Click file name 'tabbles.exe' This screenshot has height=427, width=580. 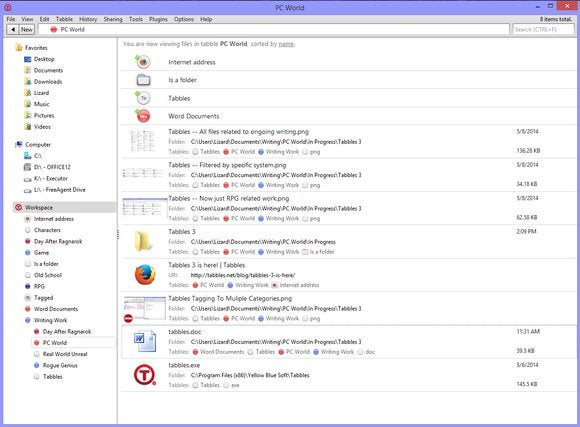tap(184, 365)
